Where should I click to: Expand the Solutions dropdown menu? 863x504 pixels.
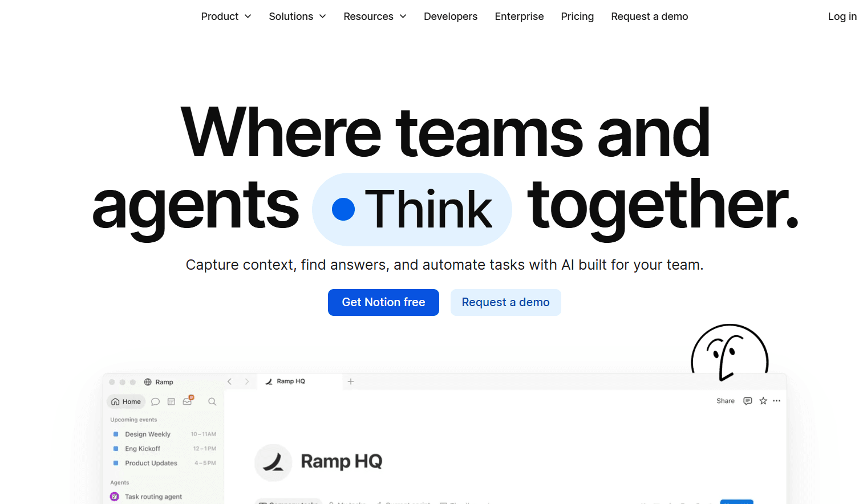pyautogui.click(x=297, y=17)
